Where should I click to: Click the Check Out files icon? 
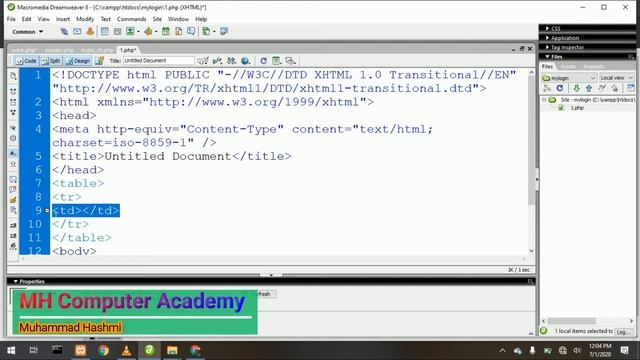tap(602, 88)
